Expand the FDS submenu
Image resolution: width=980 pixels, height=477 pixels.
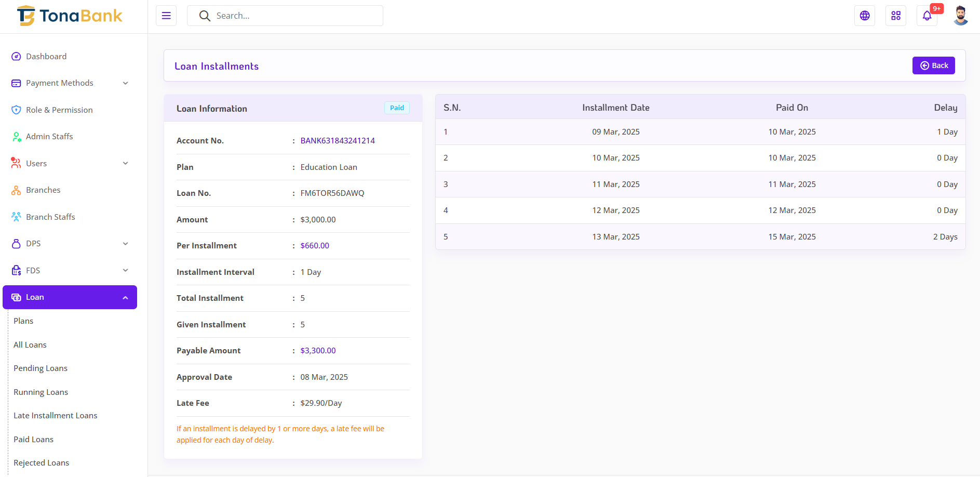click(70, 270)
